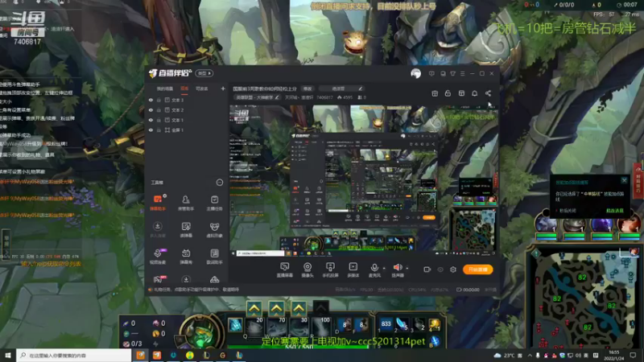
Task: Add a 手机投屏 phone cast source
Action: point(330,270)
